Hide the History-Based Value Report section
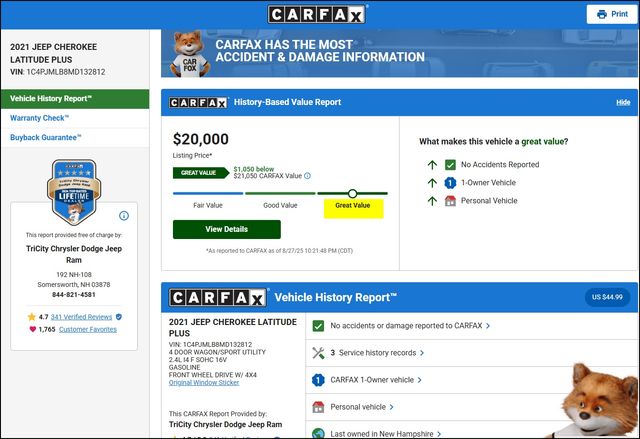Screen dimensions: 640x439 click(x=623, y=102)
